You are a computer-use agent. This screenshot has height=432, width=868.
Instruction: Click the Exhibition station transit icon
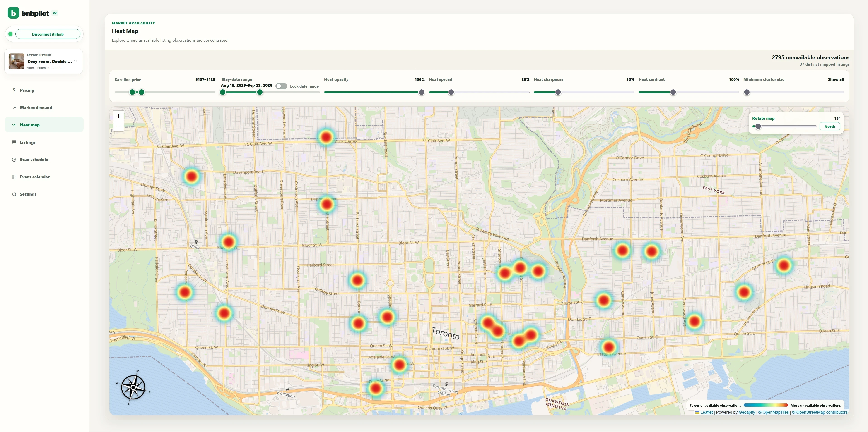287,389
